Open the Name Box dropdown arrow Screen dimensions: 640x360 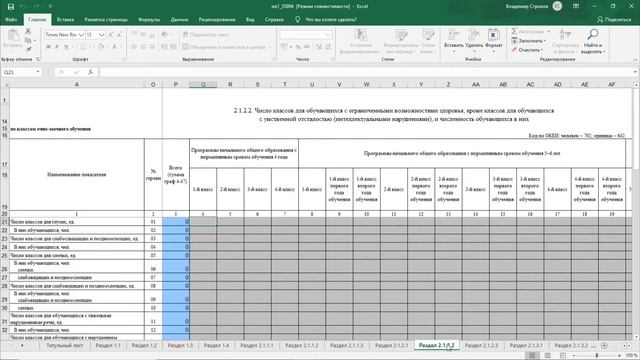click(38, 72)
